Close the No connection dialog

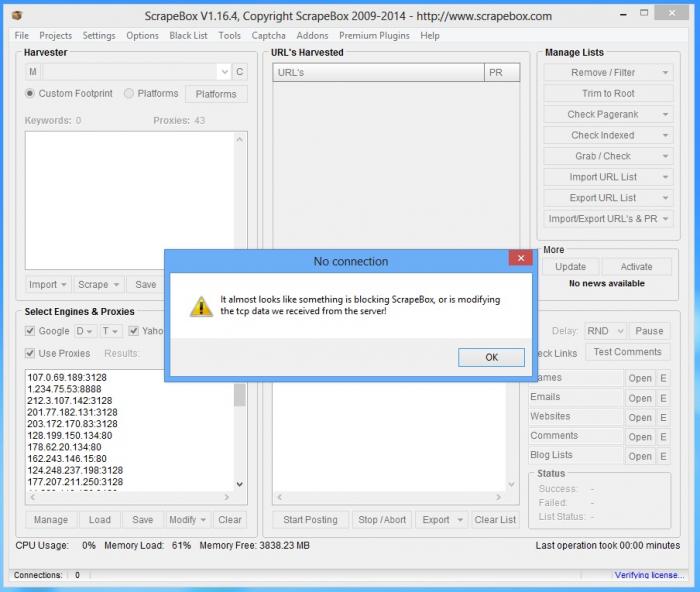[521, 258]
